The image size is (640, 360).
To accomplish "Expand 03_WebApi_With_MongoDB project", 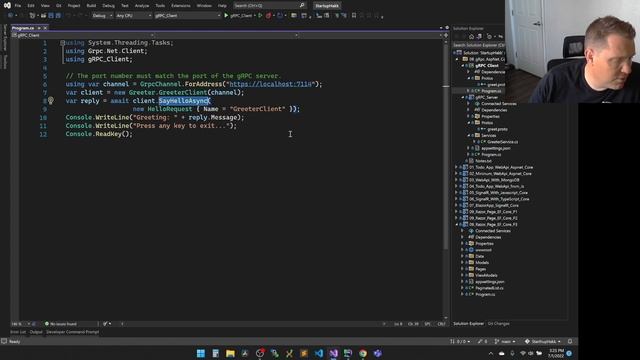I will click(x=456, y=180).
